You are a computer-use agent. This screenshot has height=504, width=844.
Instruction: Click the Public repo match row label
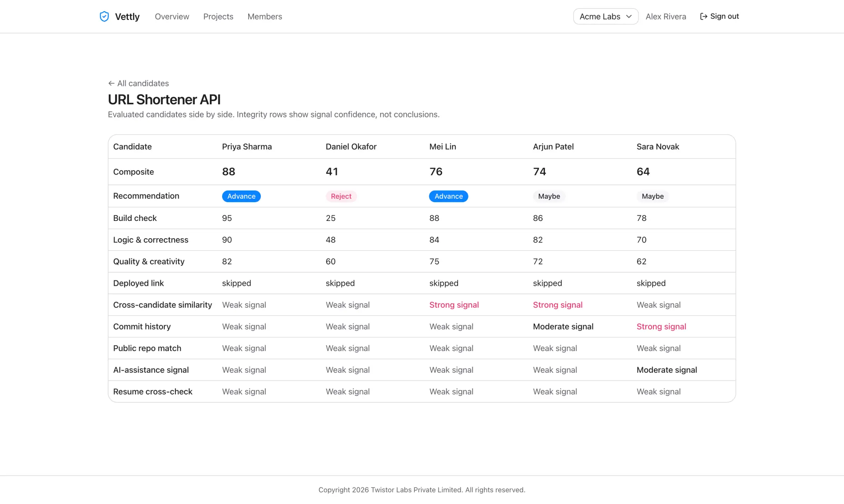point(147,348)
